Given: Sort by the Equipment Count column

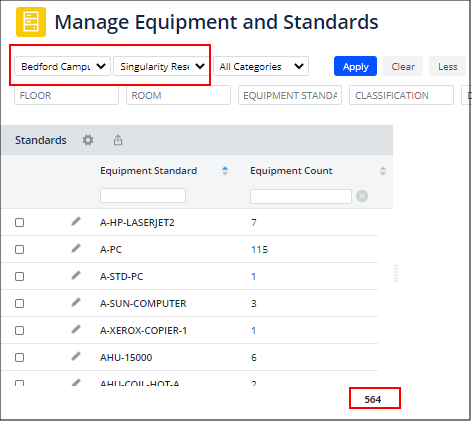Looking at the screenshot, I should click(383, 171).
